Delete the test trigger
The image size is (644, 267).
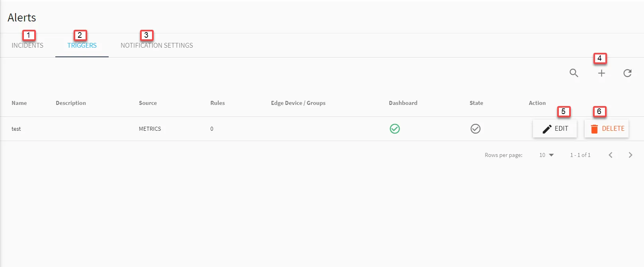[607, 129]
